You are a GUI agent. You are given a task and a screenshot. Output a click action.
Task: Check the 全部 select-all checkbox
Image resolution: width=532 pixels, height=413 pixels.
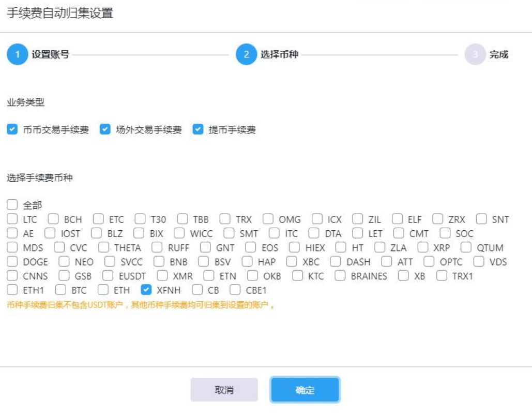click(x=12, y=205)
